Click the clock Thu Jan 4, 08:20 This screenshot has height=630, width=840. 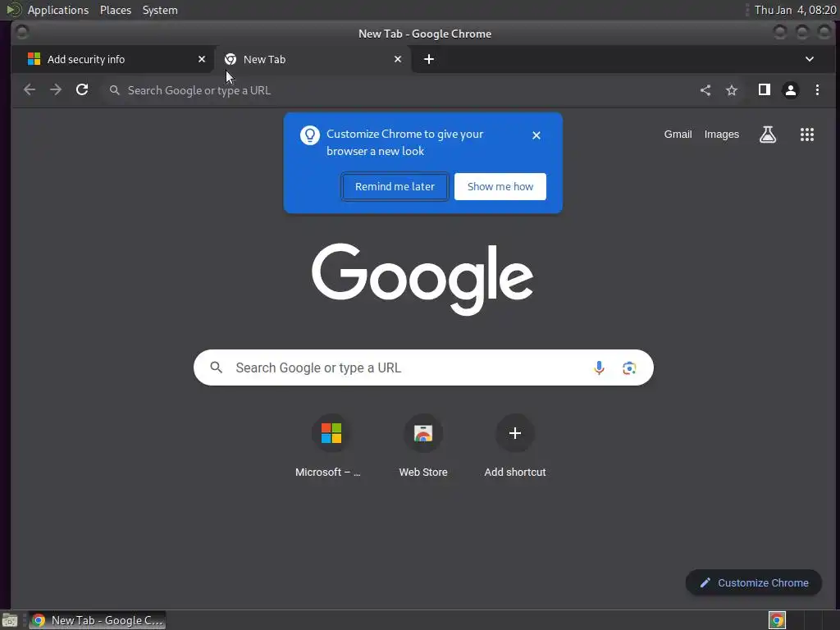[x=795, y=10]
